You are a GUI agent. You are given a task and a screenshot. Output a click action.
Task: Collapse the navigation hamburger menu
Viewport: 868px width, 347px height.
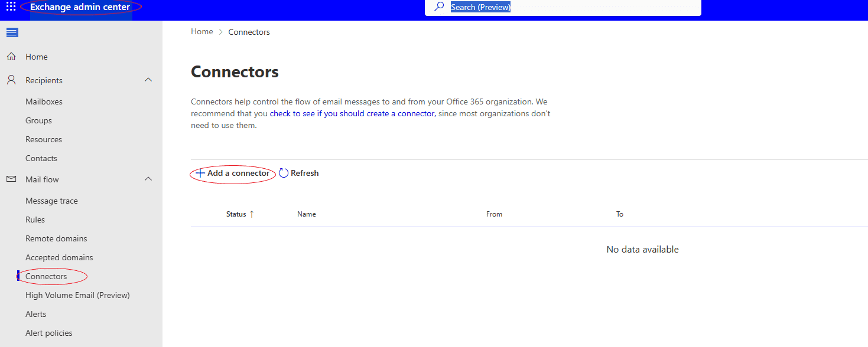[12, 32]
